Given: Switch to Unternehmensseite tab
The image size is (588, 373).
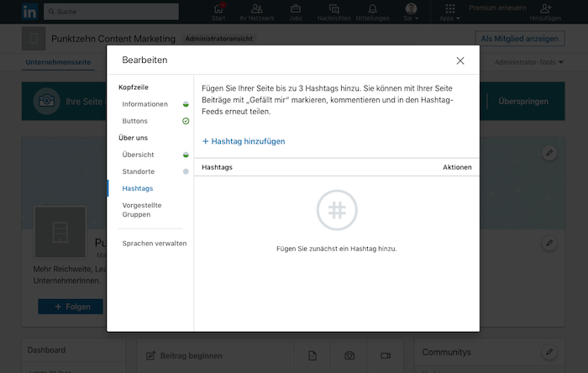Looking at the screenshot, I should (58, 62).
